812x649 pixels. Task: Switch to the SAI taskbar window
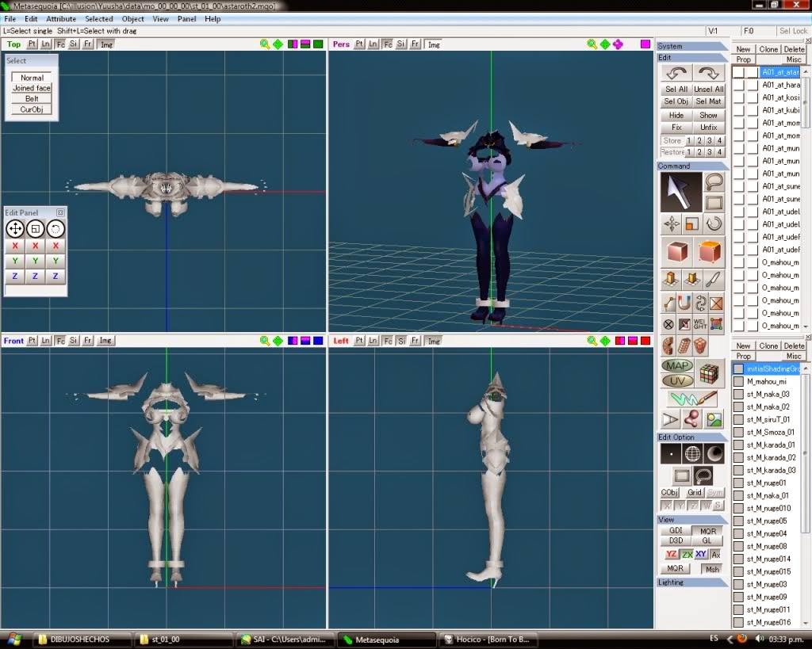coord(285,639)
